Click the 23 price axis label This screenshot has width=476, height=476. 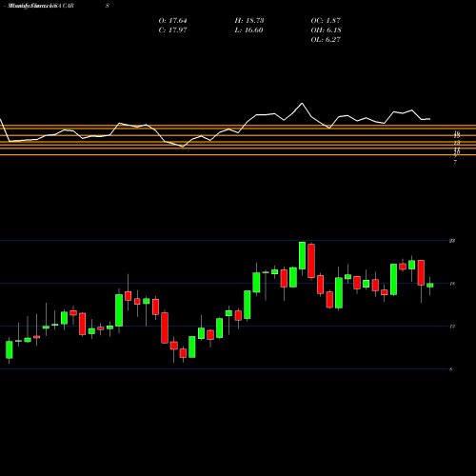pyautogui.click(x=452, y=241)
